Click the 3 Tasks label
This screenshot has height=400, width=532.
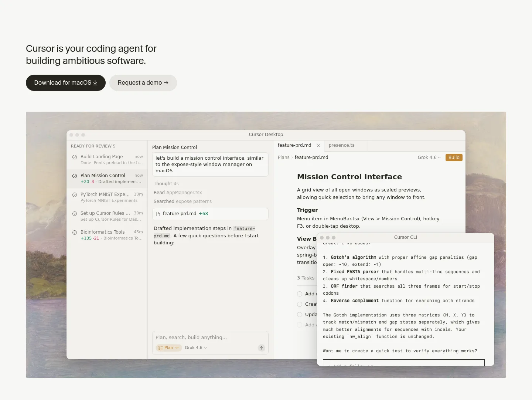(306, 278)
